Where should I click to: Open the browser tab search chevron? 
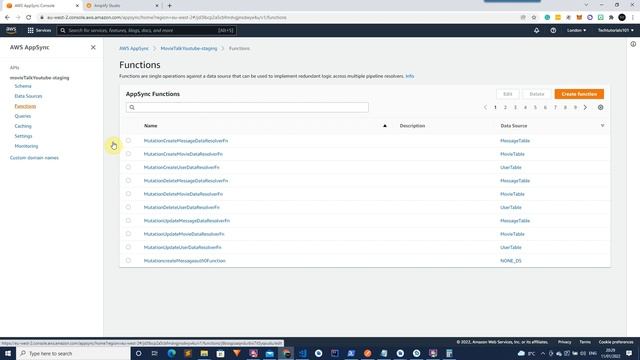[586, 5]
